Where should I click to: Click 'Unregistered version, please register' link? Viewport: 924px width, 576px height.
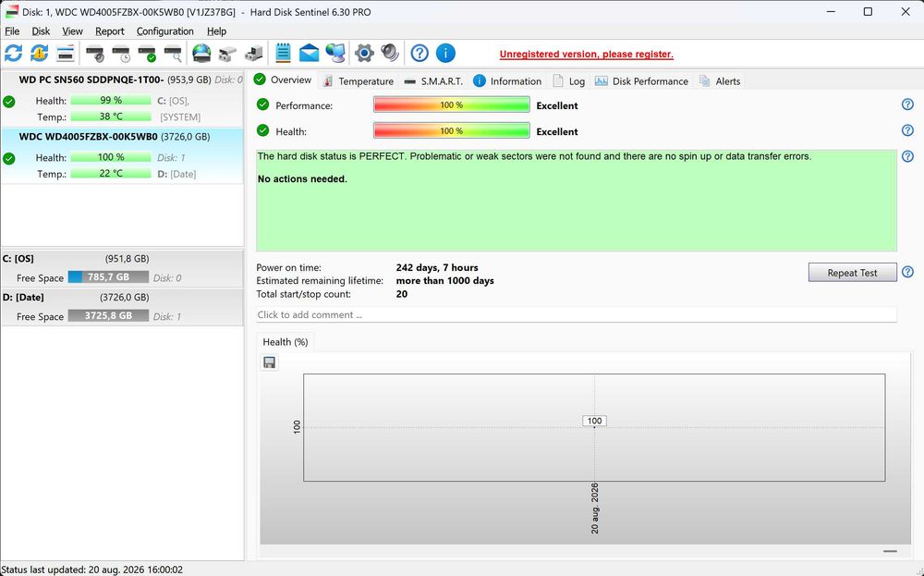tap(587, 55)
